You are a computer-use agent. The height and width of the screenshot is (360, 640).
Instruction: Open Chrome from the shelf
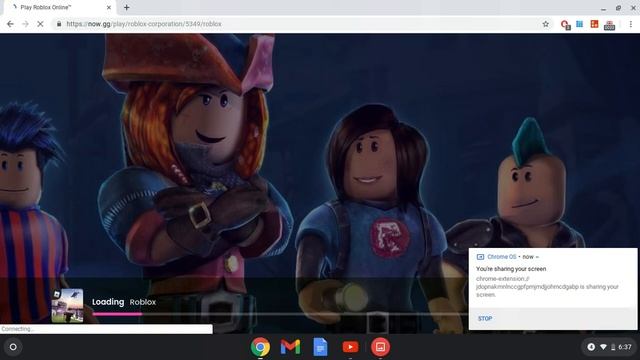(260, 347)
